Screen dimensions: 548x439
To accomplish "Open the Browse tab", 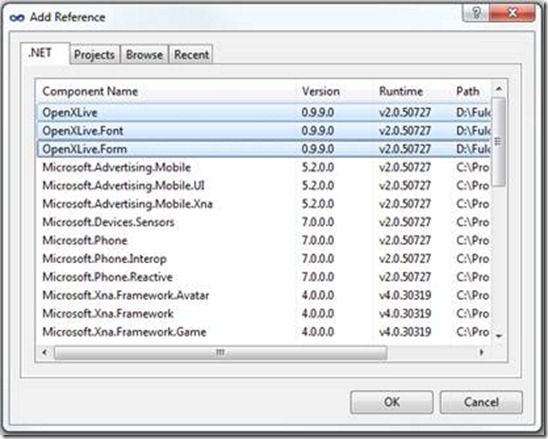I will 144,55.
